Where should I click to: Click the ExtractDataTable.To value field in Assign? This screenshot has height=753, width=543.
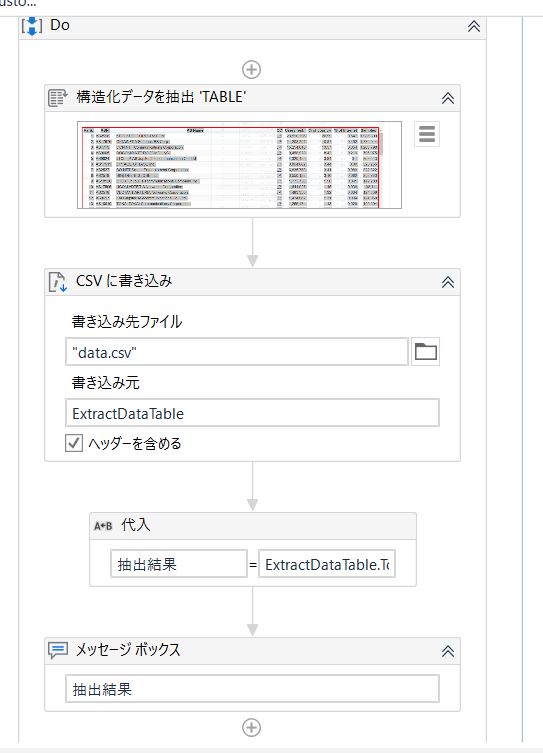point(327,563)
